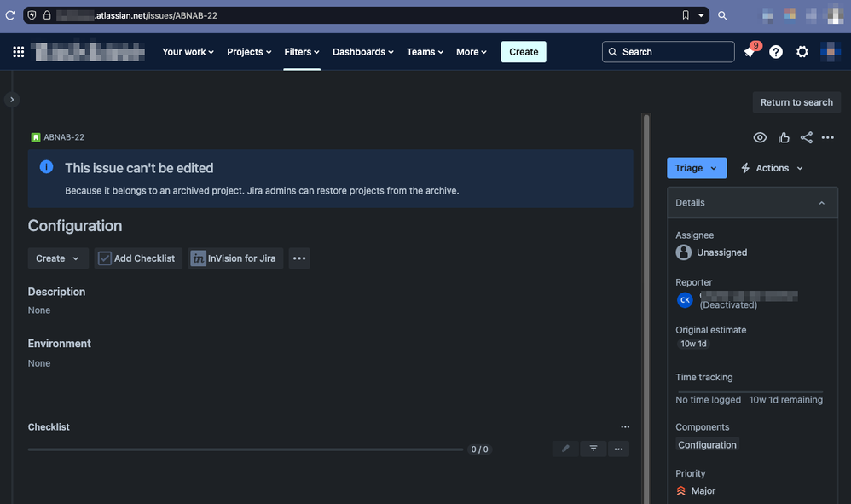Open the share icon for ABNAB-22
Screen dimensions: 851x504
806,136
